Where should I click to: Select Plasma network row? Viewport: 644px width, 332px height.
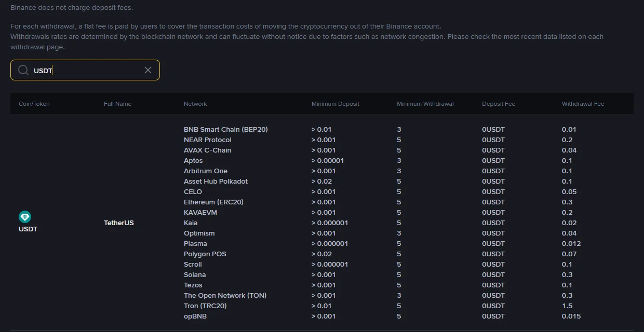[195, 243]
